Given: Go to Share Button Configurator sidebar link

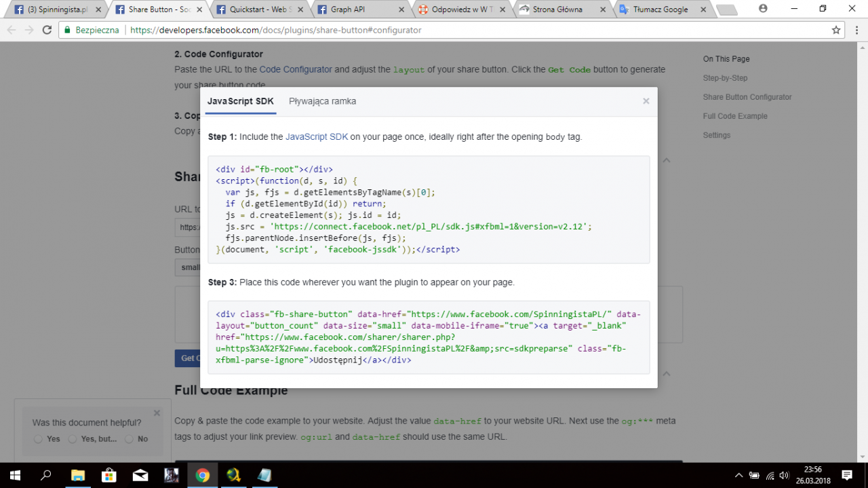Looking at the screenshot, I should click(747, 97).
